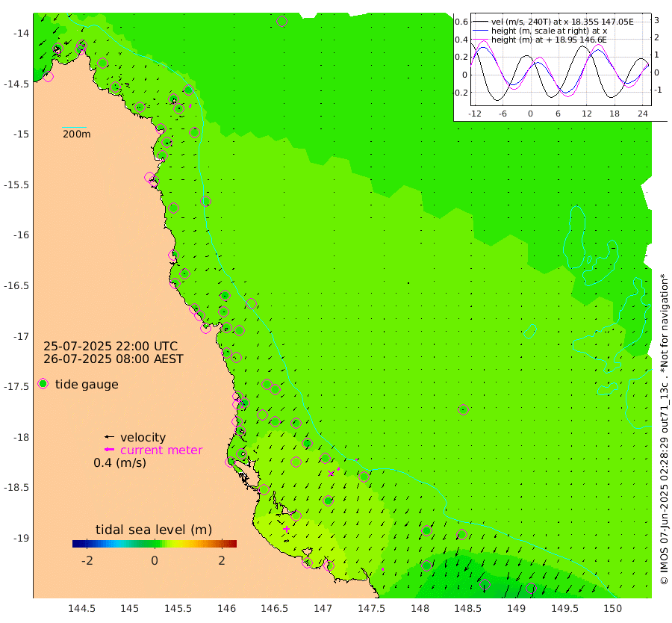Viewport: 672px width, 623px height.
Task: Click the '-15.5' latitude tick label
Action: (x=16, y=185)
